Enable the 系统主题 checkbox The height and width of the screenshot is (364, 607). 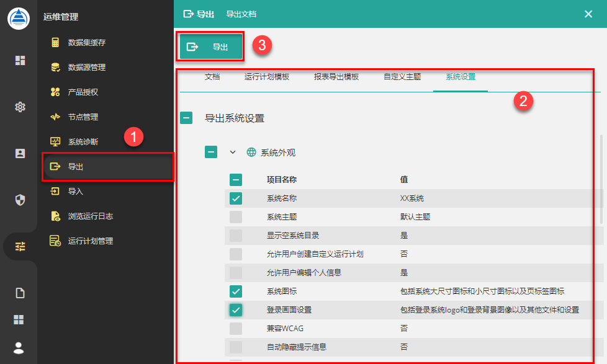(236, 217)
